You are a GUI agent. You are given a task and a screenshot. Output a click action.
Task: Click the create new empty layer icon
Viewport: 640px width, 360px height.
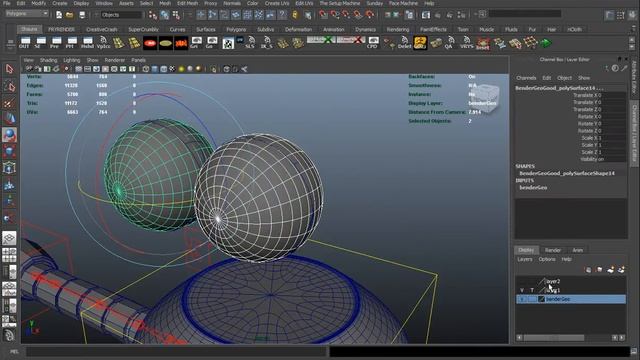coord(610,270)
